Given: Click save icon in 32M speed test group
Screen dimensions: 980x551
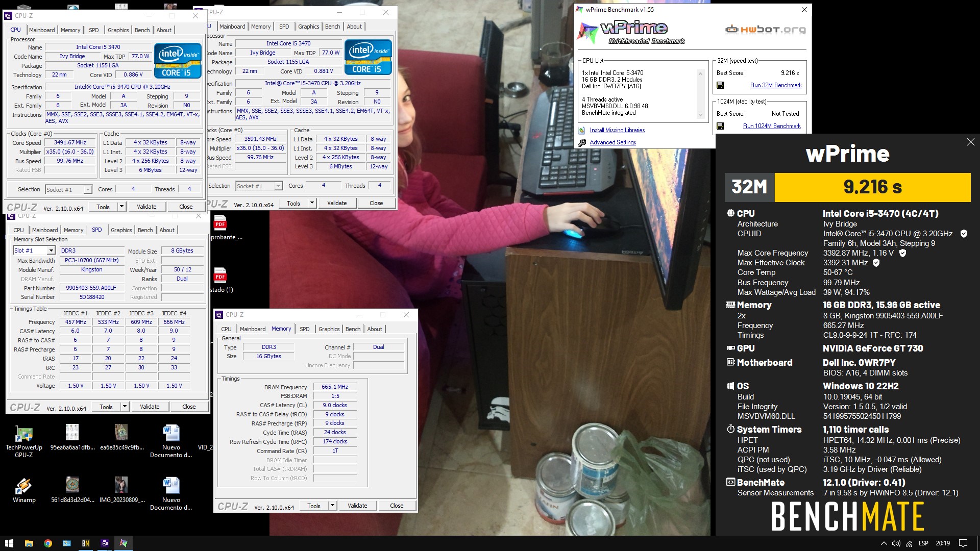Looking at the screenshot, I should pyautogui.click(x=720, y=85).
